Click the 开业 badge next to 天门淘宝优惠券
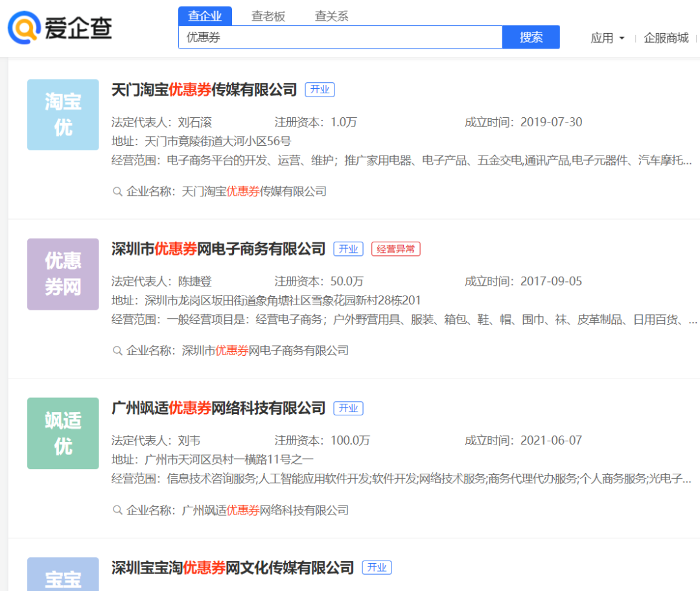Image resolution: width=700 pixels, height=591 pixels. [x=319, y=90]
